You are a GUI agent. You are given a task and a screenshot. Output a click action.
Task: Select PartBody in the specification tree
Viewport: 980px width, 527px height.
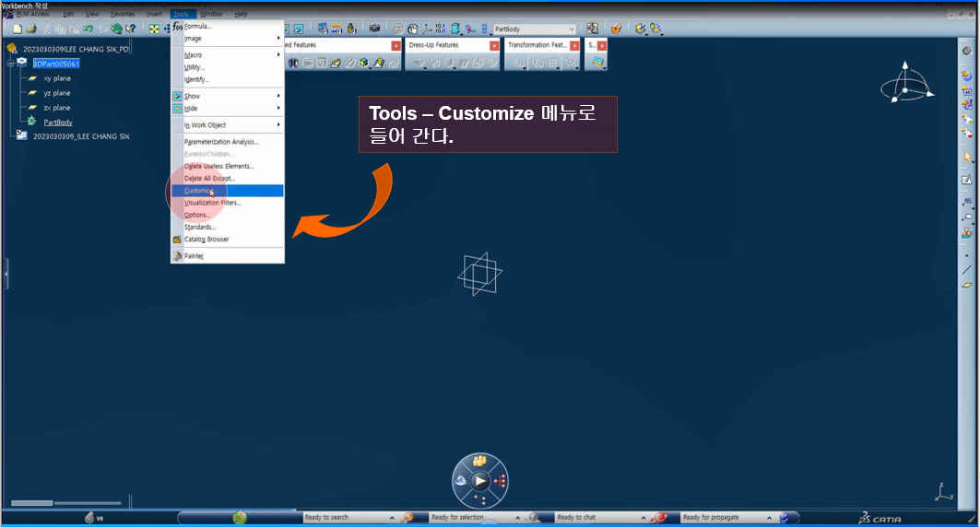[58, 123]
